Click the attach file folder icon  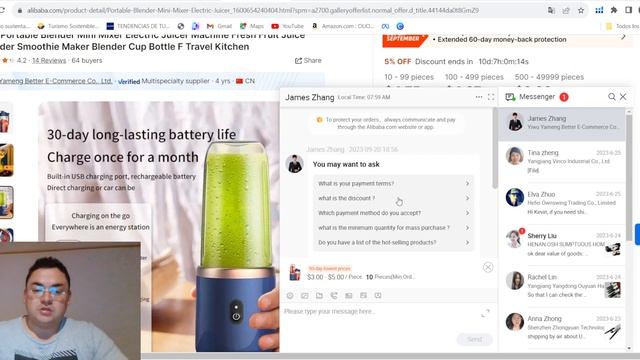pyautogui.click(x=319, y=296)
